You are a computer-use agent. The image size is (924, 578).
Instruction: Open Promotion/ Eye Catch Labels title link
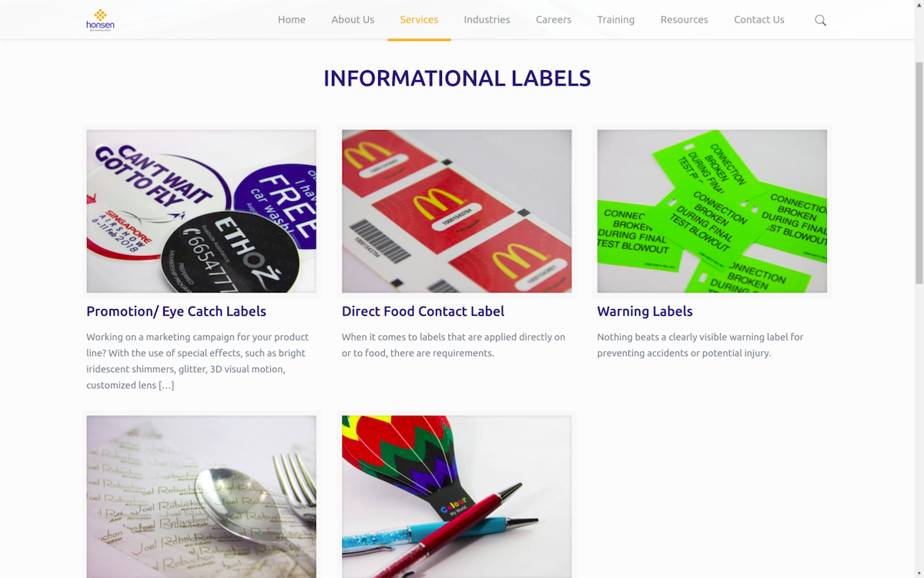176,311
